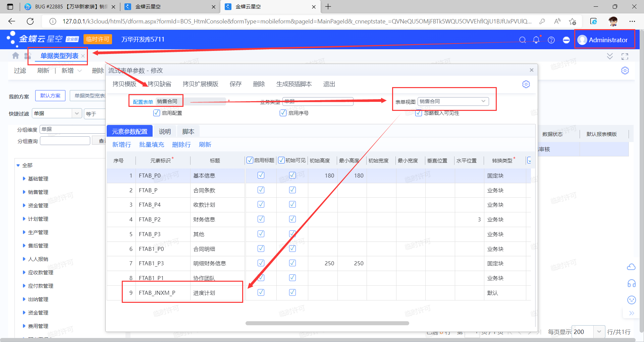Click the 新增行 link
Viewport: 644px width, 342px height.
point(121,145)
